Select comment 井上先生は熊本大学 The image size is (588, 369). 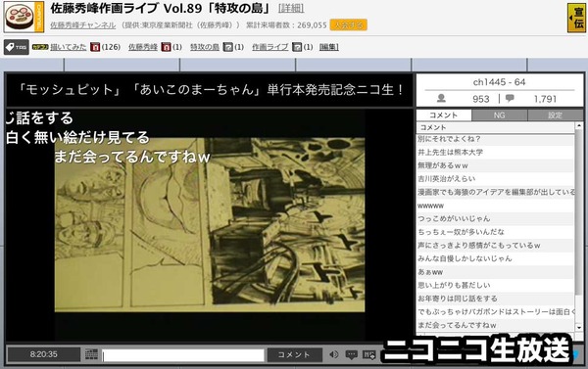coord(495,152)
